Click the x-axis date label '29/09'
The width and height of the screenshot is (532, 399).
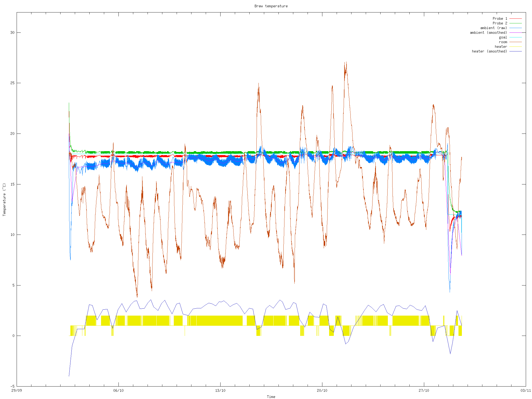(x=17, y=390)
